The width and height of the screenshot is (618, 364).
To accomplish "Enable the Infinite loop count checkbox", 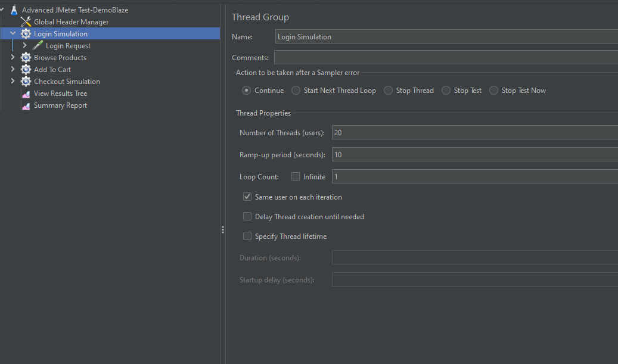I will [295, 176].
